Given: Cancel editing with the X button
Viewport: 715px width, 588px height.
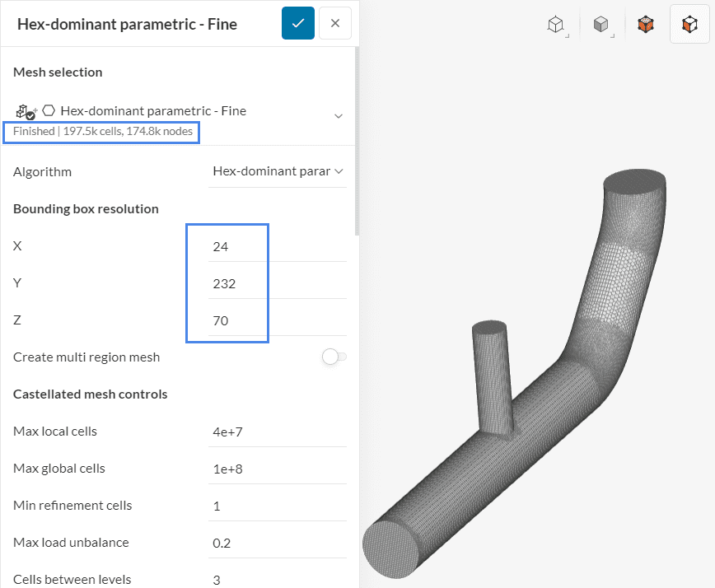Looking at the screenshot, I should (x=334, y=24).
